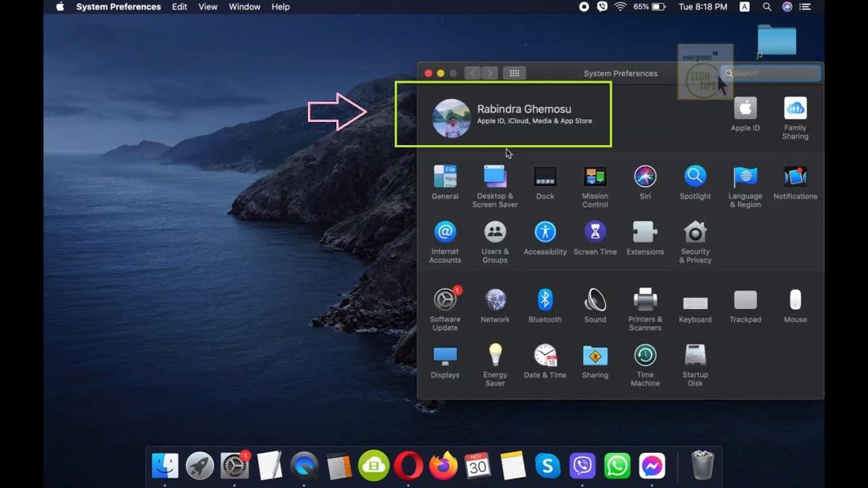Open Date & Time preferences
Screen dimensions: 868x488
click(545, 361)
